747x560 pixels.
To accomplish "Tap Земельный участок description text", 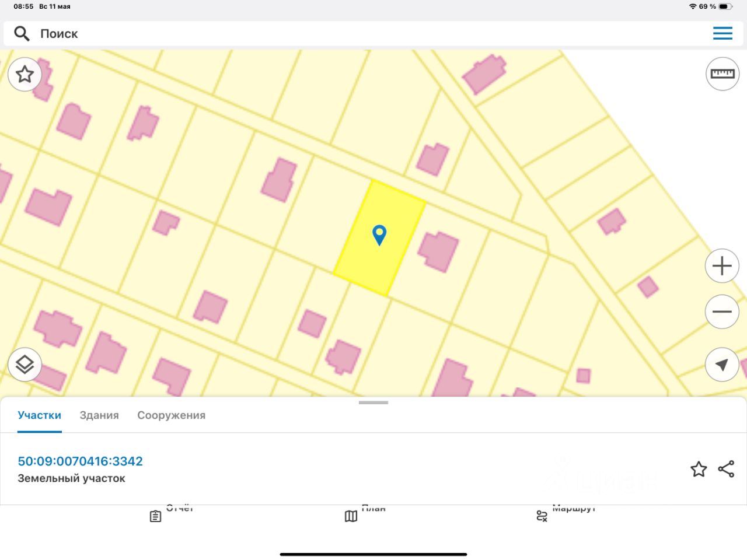I will 71,478.
